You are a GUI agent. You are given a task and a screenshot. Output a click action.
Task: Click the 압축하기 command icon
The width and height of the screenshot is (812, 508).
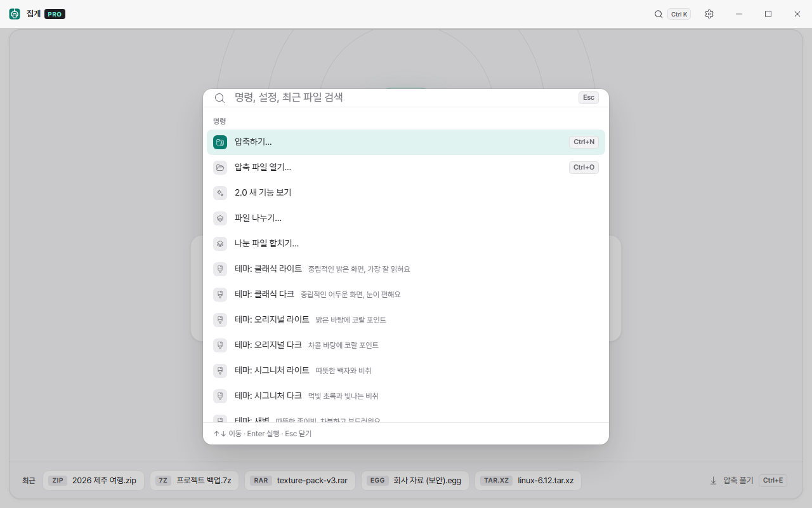click(220, 142)
